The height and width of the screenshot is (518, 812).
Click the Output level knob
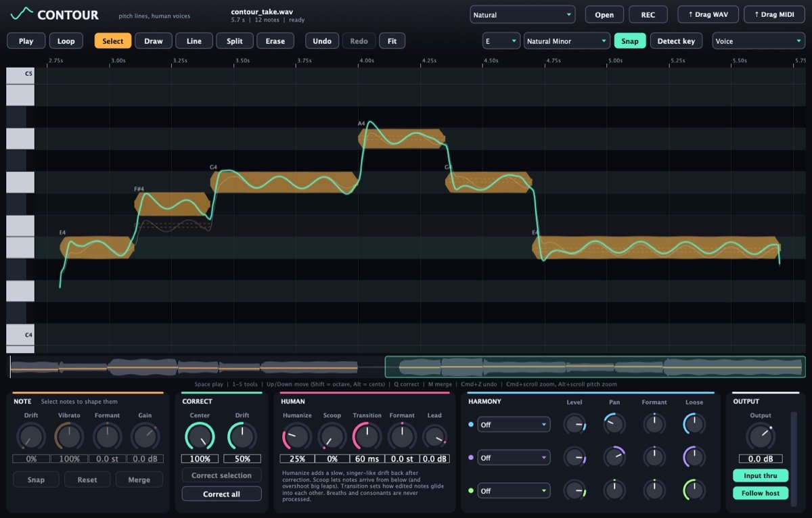tap(761, 436)
